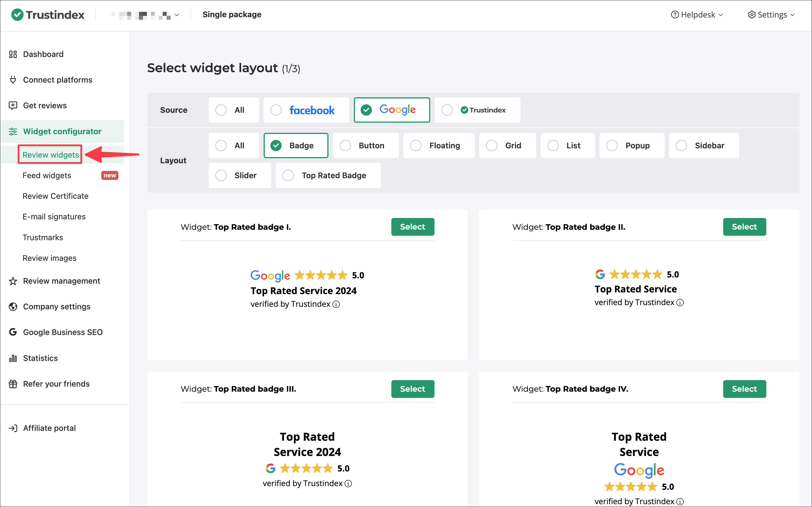Click the Connect platforms sidebar icon
812x507 pixels.
[13, 80]
